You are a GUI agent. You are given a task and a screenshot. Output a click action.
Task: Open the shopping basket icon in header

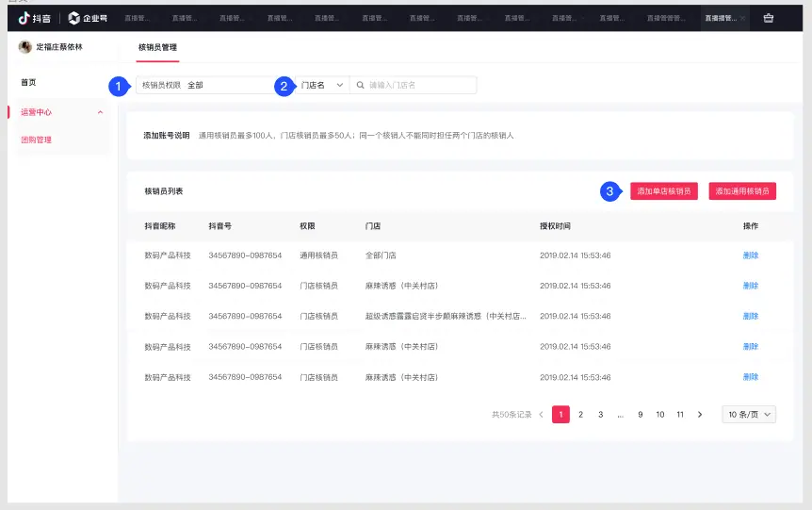tap(769, 18)
